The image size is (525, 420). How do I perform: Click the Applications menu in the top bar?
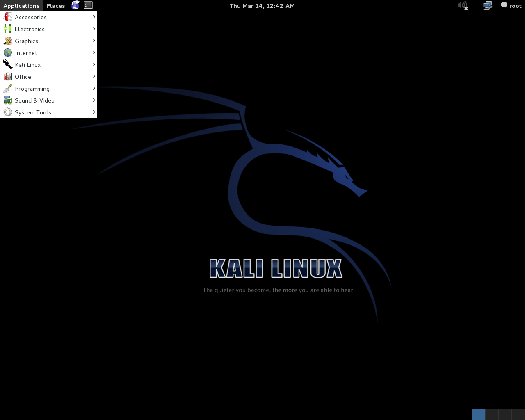[21, 5]
